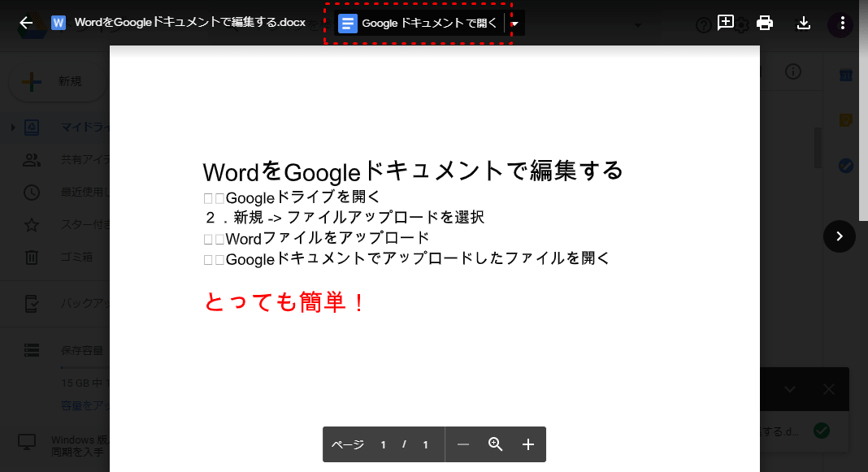Screen dimensions: 868x472
Task: Select マイドライブ in the sidebar
Action: (81, 128)
